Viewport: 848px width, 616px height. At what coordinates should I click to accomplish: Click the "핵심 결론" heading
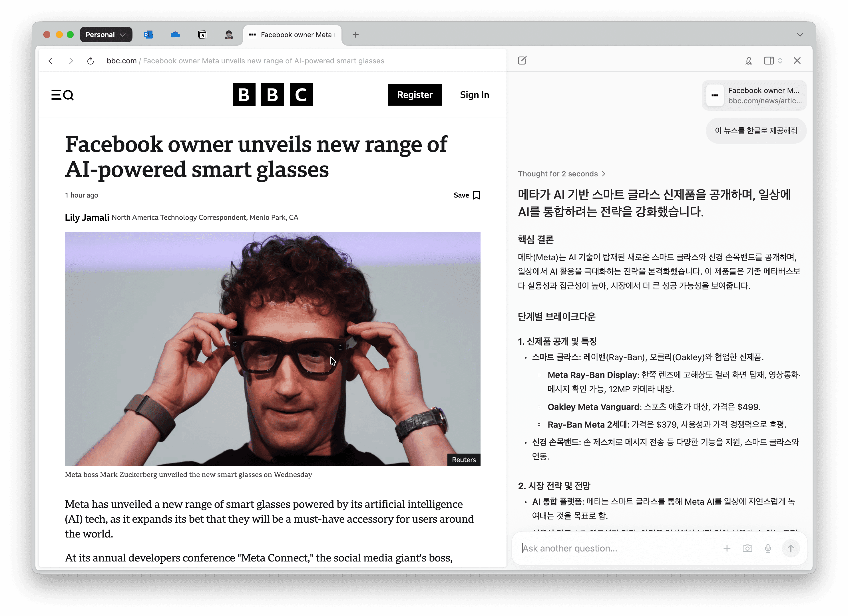click(x=535, y=239)
